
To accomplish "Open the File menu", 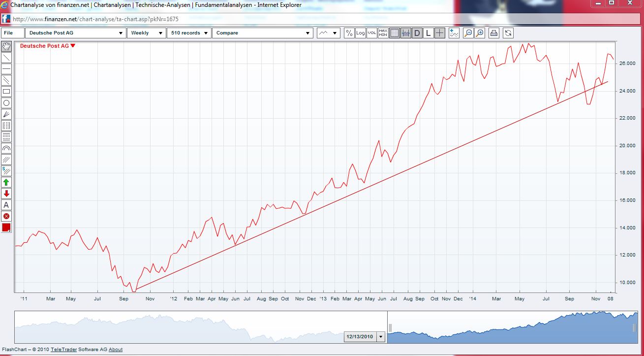I will coord(13,33).
